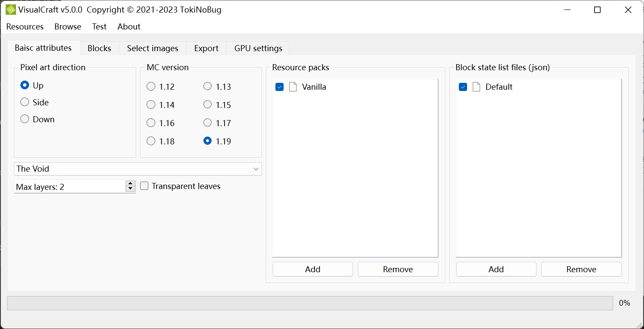Click the progress bar at the bottom
The image size is (644, 329).
tap(310, 303)
